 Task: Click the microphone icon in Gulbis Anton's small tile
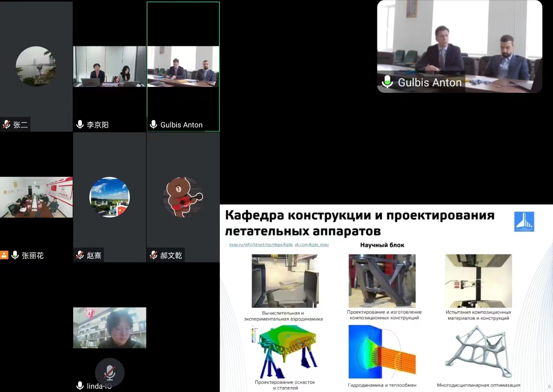[154, 124]
